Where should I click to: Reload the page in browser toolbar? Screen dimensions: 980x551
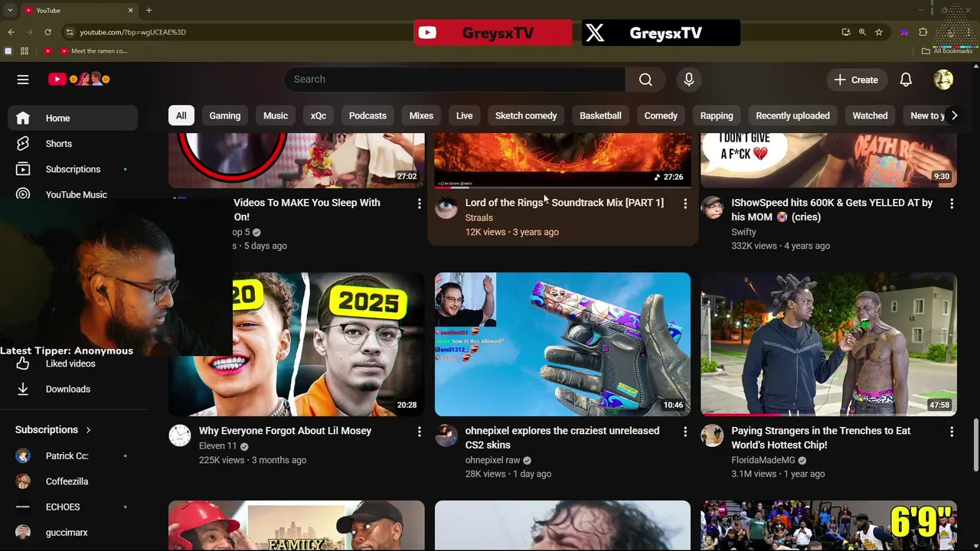[47, 32]
